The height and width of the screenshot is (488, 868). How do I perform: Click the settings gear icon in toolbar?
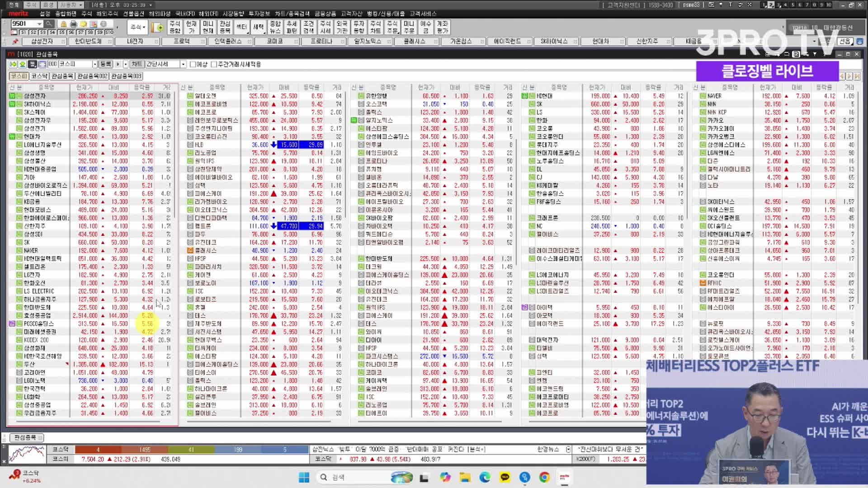tap(104, 23)
